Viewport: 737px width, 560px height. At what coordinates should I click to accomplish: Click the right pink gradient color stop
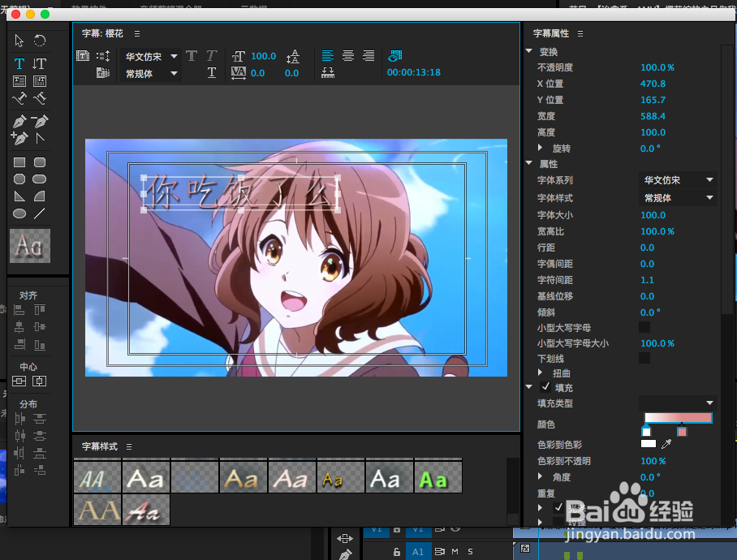pos(682,431)
